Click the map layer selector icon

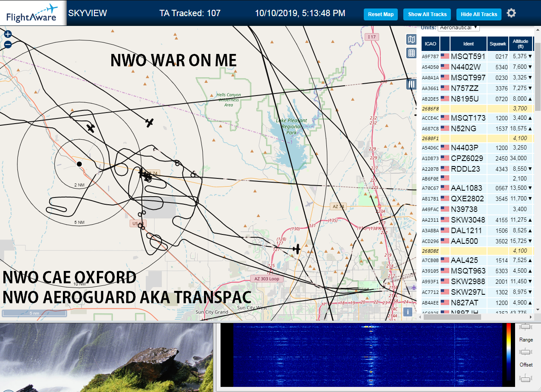point(411,39)
